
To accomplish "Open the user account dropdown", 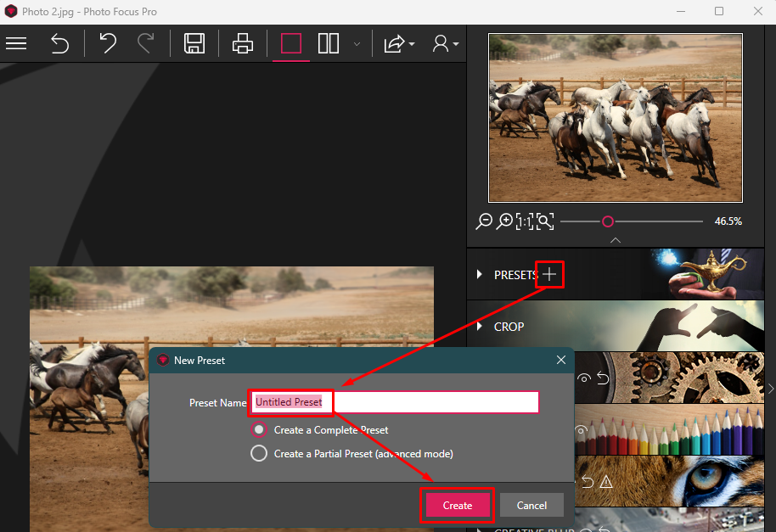I will point(445,43).
